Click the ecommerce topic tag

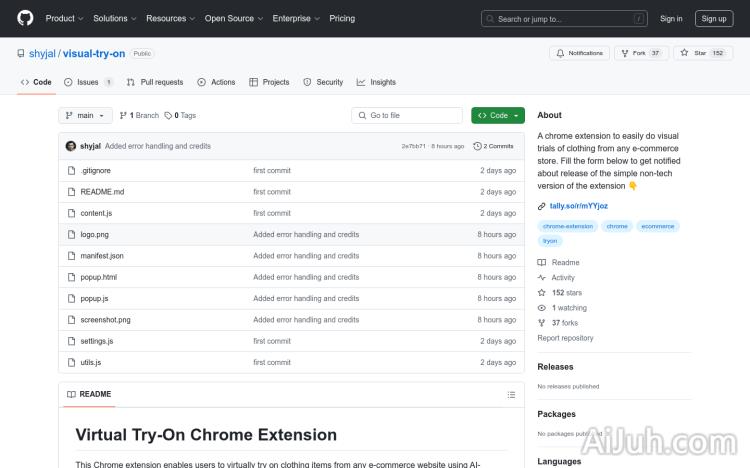pyautogui.click(x=658, y=226)
